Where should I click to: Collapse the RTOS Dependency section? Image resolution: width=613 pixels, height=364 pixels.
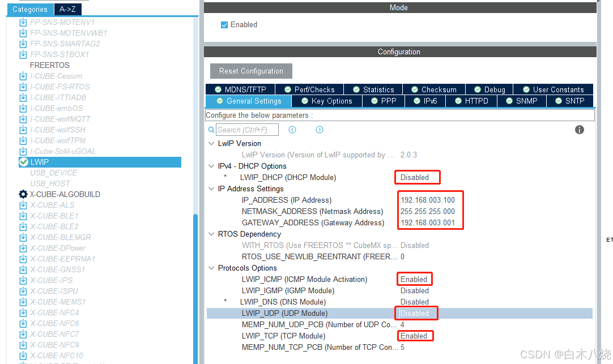[211, 234]
